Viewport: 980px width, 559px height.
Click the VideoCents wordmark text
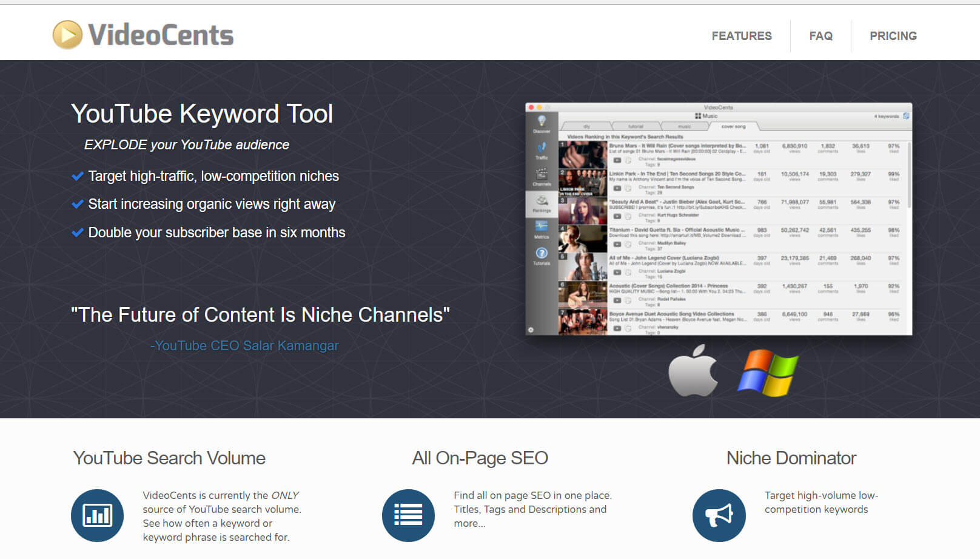tap(161, 35)
